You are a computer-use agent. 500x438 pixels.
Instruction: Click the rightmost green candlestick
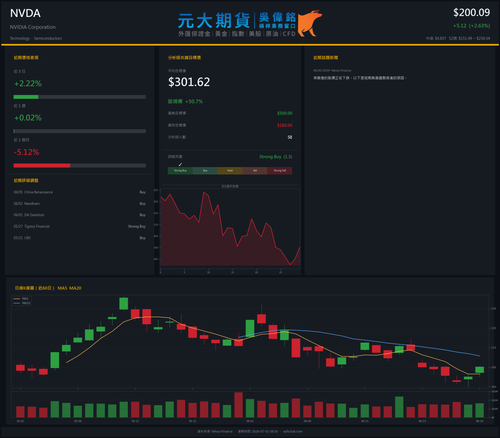tap(479, 370)
